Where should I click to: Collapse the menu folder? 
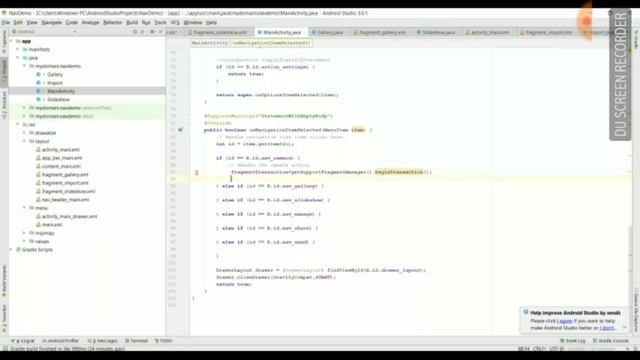coord(24,208)
